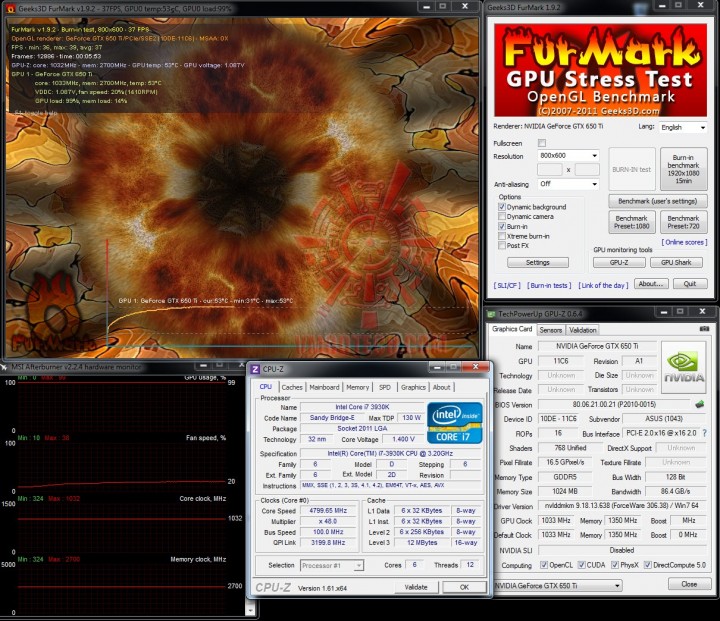The image size is (720, 621).
Task: Disable the Dynamic background option
Action: pyautogui.click(x=502, y=207)
